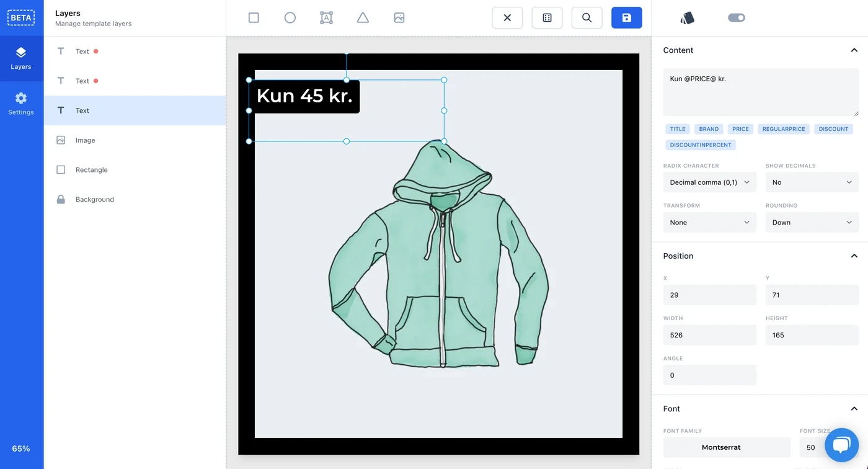
Task: Click the X cancel button in the toolbar
Action: 507,18
